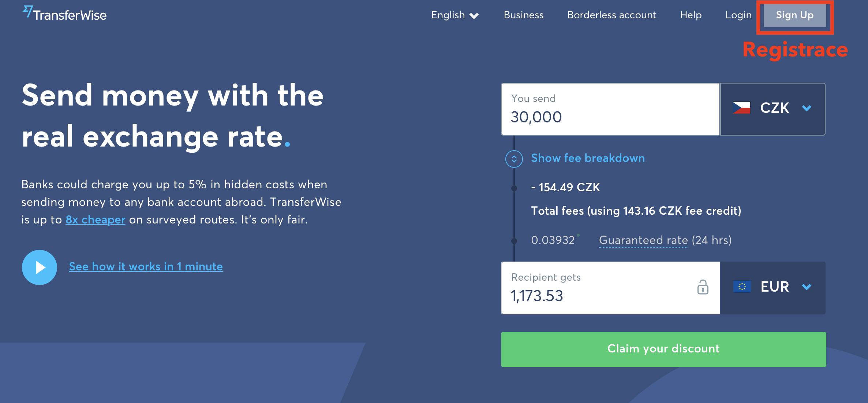Screen dimensions: 868x403
Task: Expand the English language selector
Action: coord(455,15)
